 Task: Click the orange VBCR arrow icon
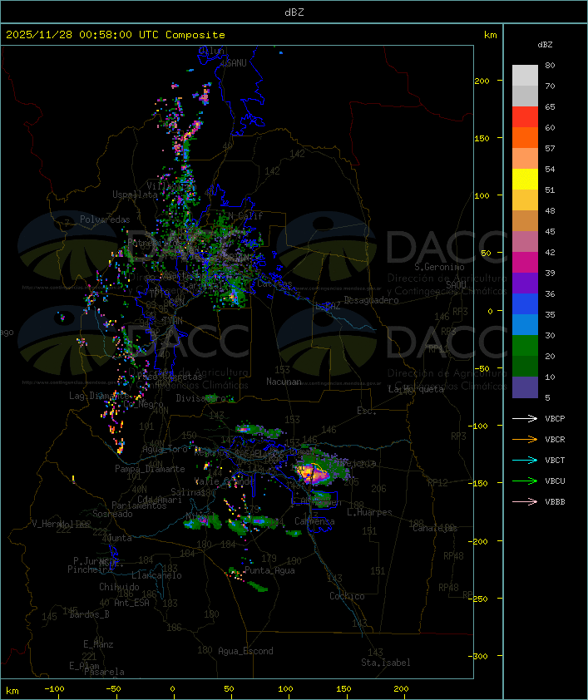525,439
